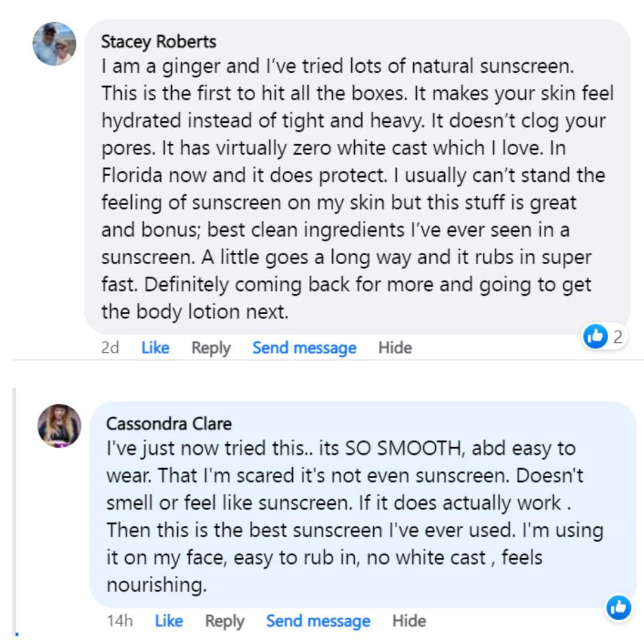Image resolution: width=644 pixels, height=644 pixels.
Task: Send message to Cassondra Clare
Action: coord(318,621)
